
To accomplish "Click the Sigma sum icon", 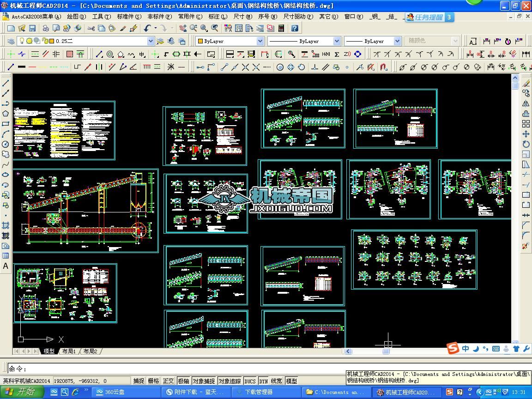I will point(337,54).
